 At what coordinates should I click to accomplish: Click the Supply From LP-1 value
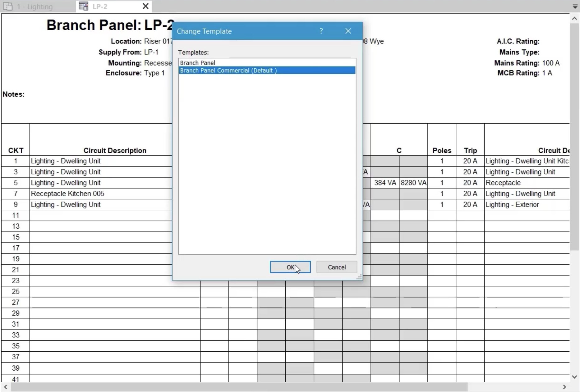[151, 52]
